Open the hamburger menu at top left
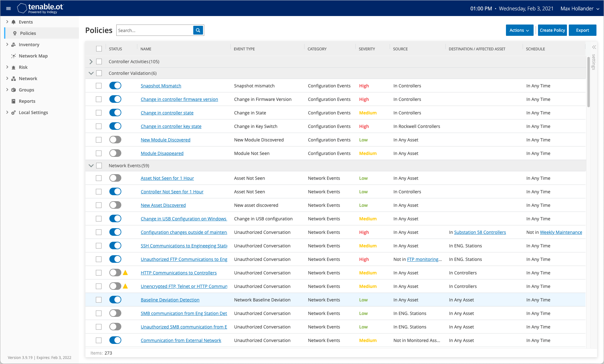The height and width of the screenshot is (364, 604). [8, 8]
